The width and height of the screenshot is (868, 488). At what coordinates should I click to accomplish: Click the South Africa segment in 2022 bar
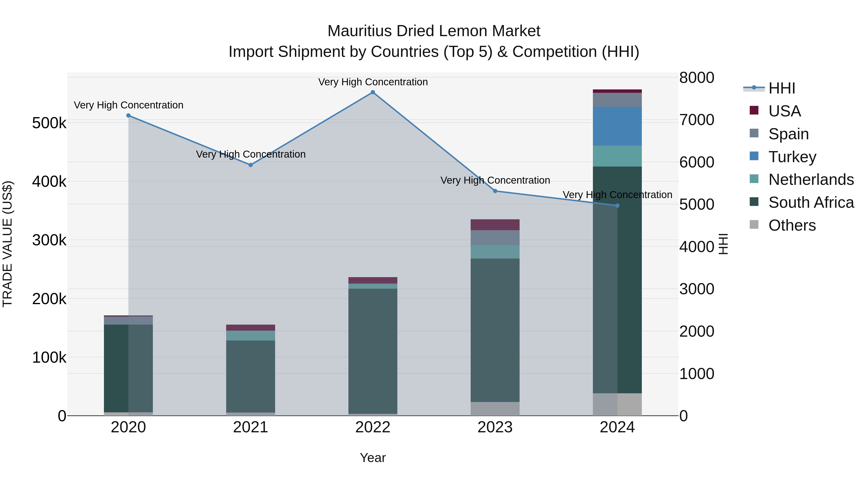click(373, 351)
